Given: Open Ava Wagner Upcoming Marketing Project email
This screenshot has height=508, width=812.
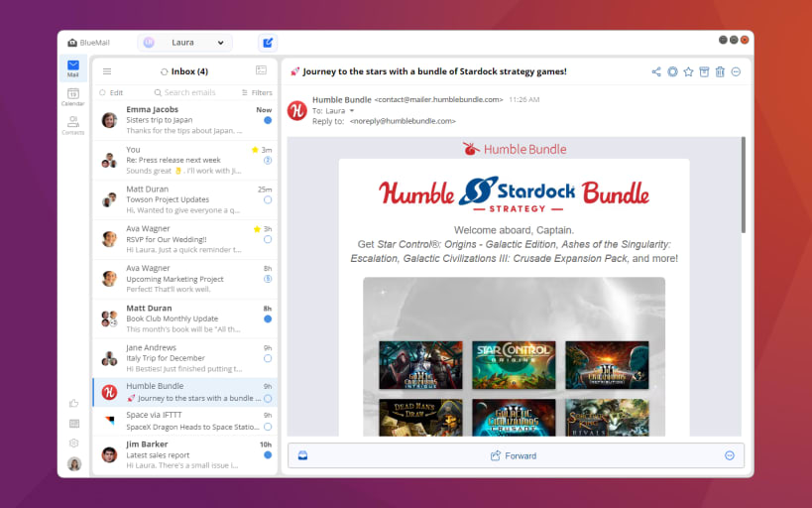Looking at the screenshot, I should coord(184,279).
